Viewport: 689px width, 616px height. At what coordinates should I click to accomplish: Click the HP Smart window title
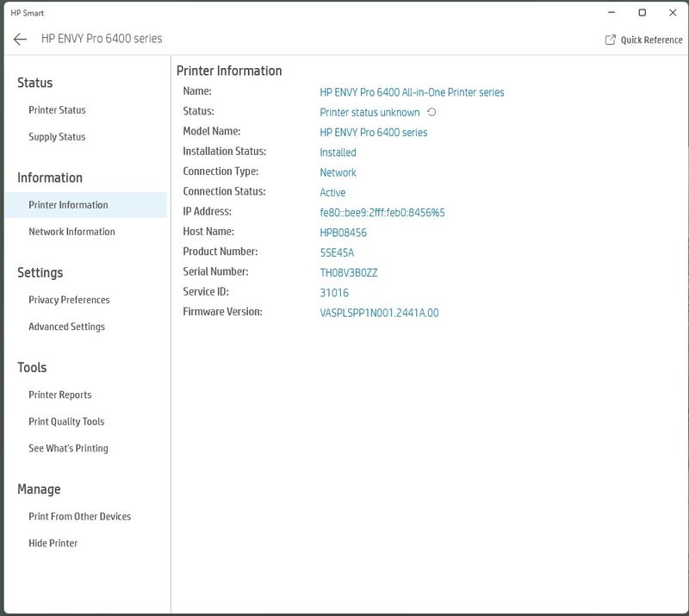pyautogui.click(x=28, y=13)
